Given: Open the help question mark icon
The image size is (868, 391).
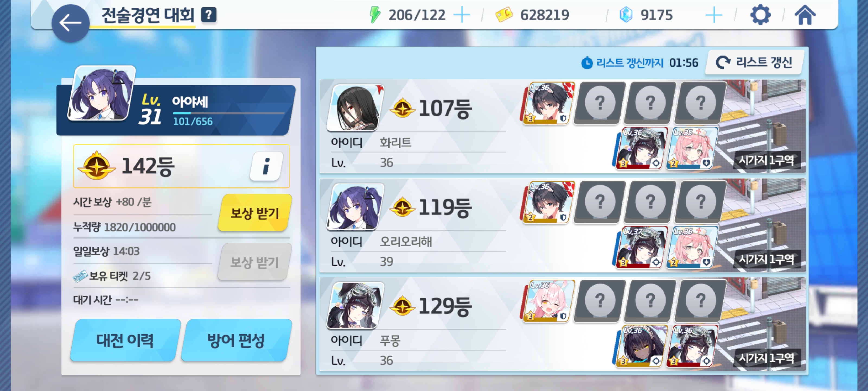Looking at the screenshot, I should [x=209, y=15].
